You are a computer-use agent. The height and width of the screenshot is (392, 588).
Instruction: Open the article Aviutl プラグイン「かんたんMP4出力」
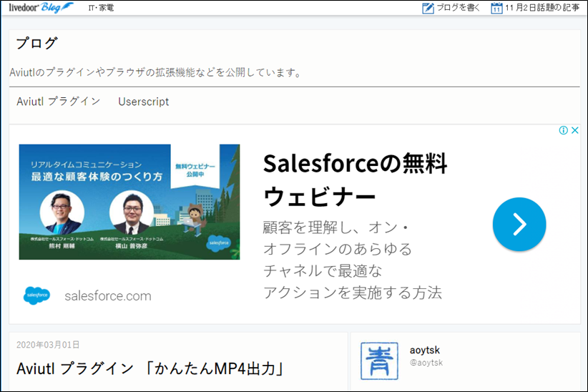(x=150, y=368)
